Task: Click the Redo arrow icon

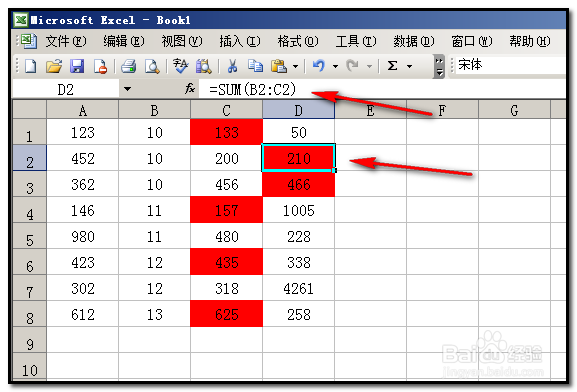Action: [x=353, y=66]
